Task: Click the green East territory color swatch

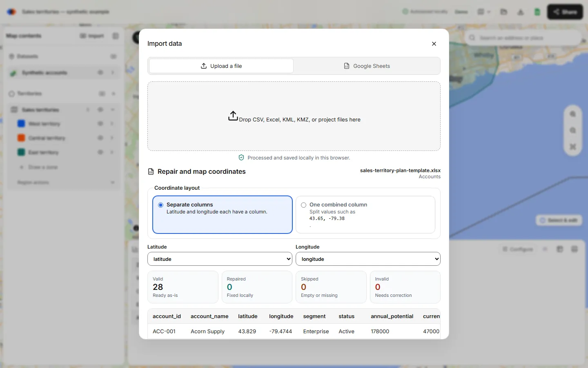Action: click(x=21, y=152)
